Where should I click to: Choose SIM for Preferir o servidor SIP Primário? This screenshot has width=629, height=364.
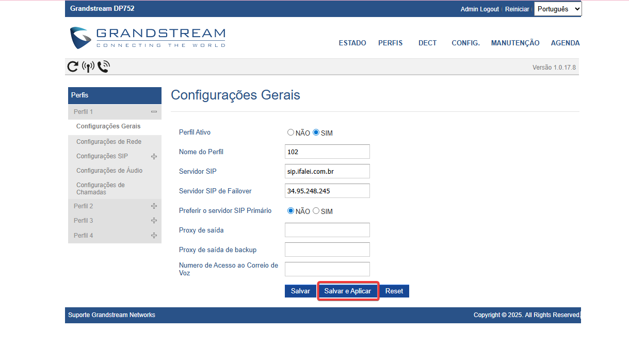point(316,211)
